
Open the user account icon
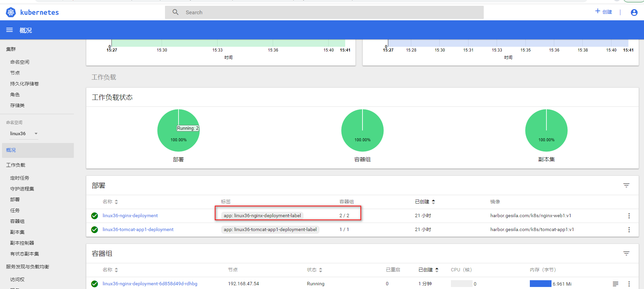point(634,13)
